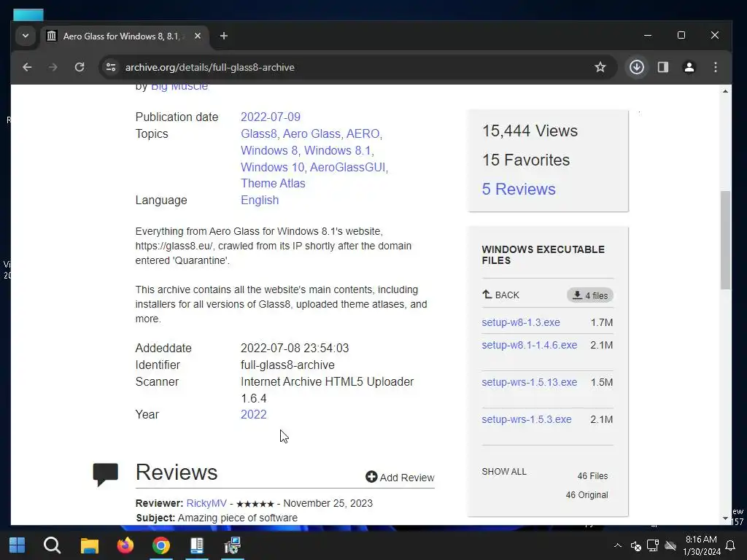Open site information icon in address bar
This screenshot has height=560, width=747.
111,67
